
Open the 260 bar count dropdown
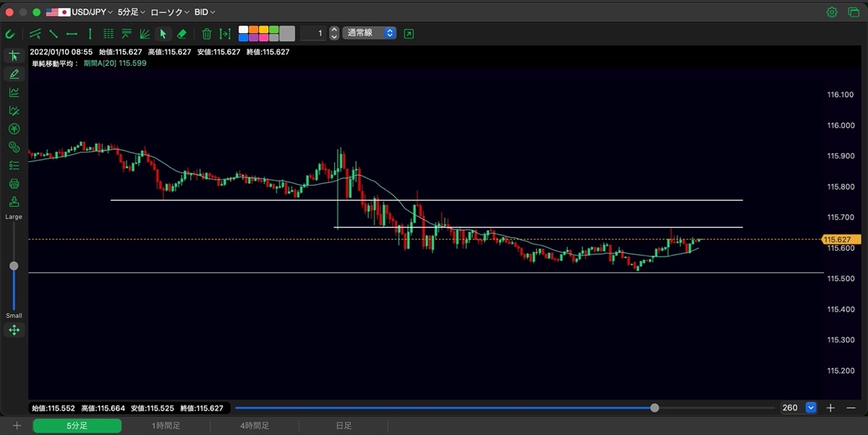click(x=799, y=408)
